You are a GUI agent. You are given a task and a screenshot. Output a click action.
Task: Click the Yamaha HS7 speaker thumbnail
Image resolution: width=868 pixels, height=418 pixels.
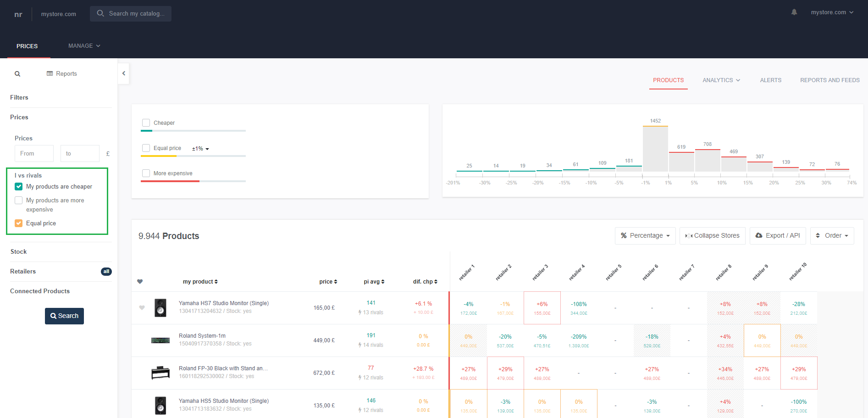[160, 308]
